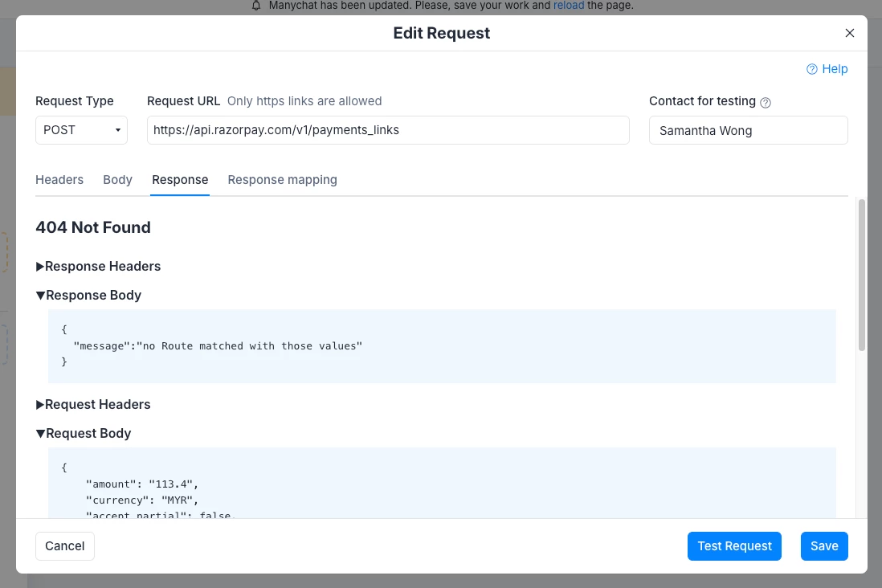This screenshot has height=588, width=882.
Task: Collapse the Response Body section
Action: pos(88,295)
